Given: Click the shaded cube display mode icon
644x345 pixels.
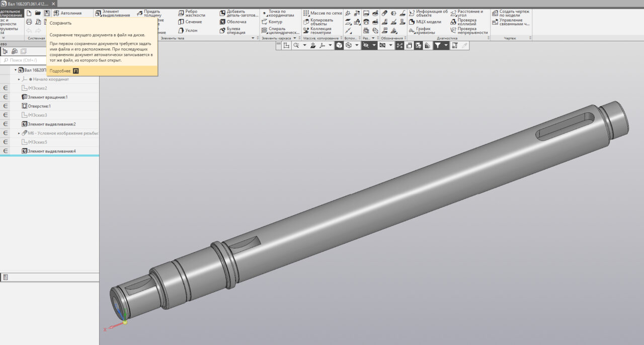Looking at the screenshot, I should pos(340,45).
